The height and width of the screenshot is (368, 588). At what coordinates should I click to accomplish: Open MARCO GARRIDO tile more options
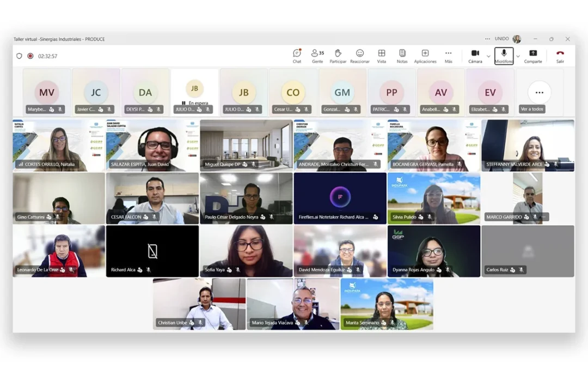click(x=544, y=217)
